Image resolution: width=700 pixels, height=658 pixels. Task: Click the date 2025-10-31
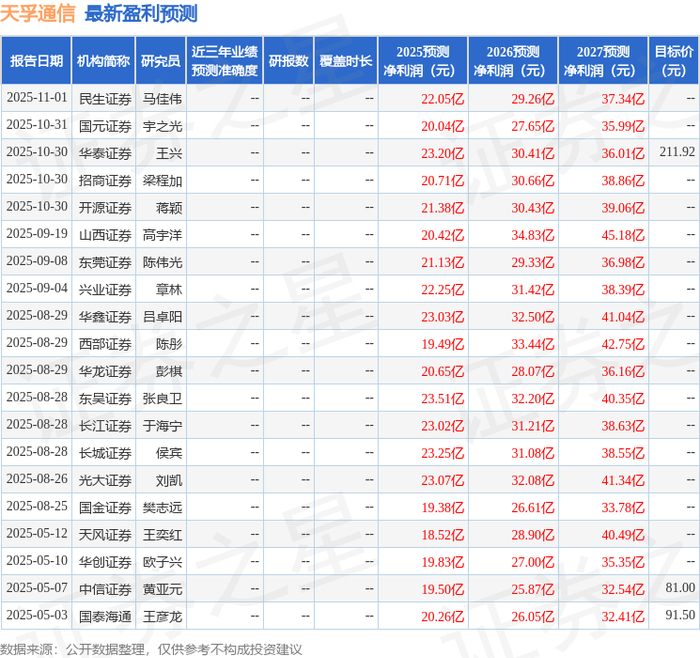click(37, 125)
